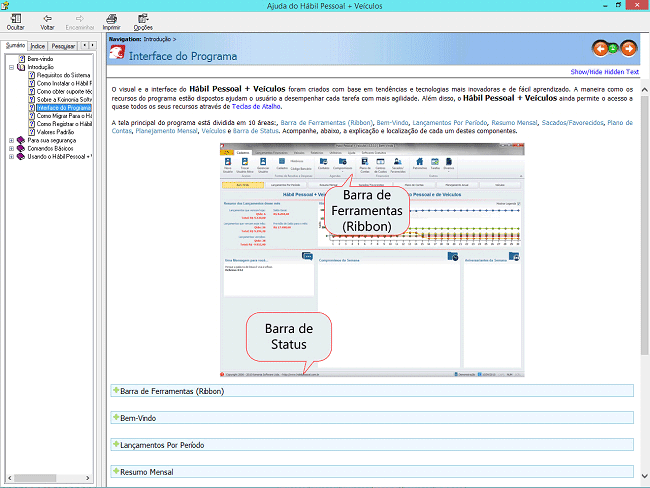
Task: Click the Requisitos do Sistema page icon
Action: pyautogui.click(x=32, y=75)
